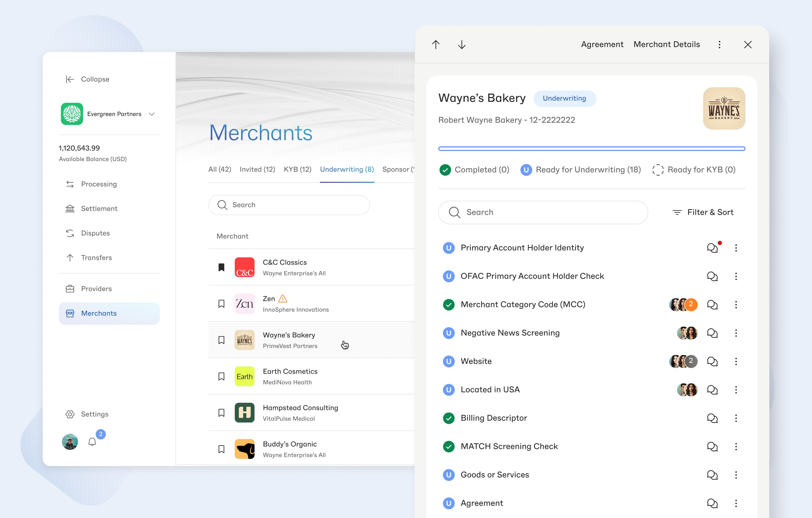Screen dimensions: 812x518
Task: Open kebab menu for Goods or Services
Action: (736, 475)
